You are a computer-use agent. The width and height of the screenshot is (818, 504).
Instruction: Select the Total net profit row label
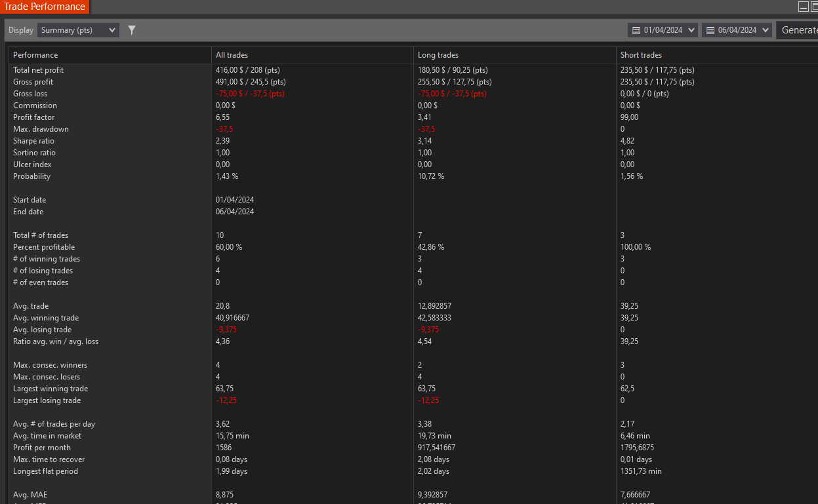(38, 70)
